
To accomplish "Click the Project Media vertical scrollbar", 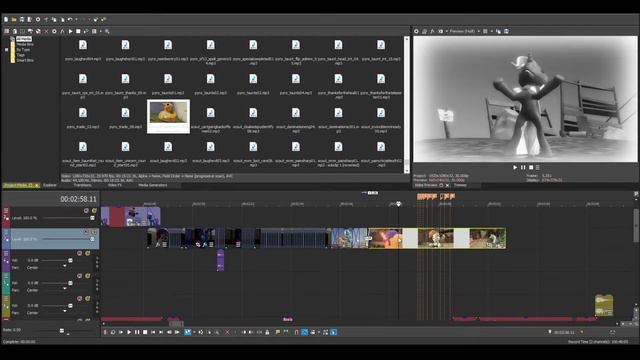I will (x=407, y=104).
